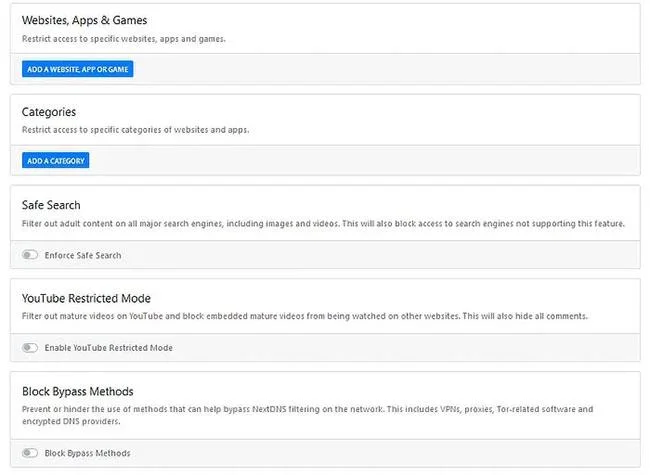
Task: Click the 'Enforce Safe Search' label text
Action: click(x=83, y=255)
